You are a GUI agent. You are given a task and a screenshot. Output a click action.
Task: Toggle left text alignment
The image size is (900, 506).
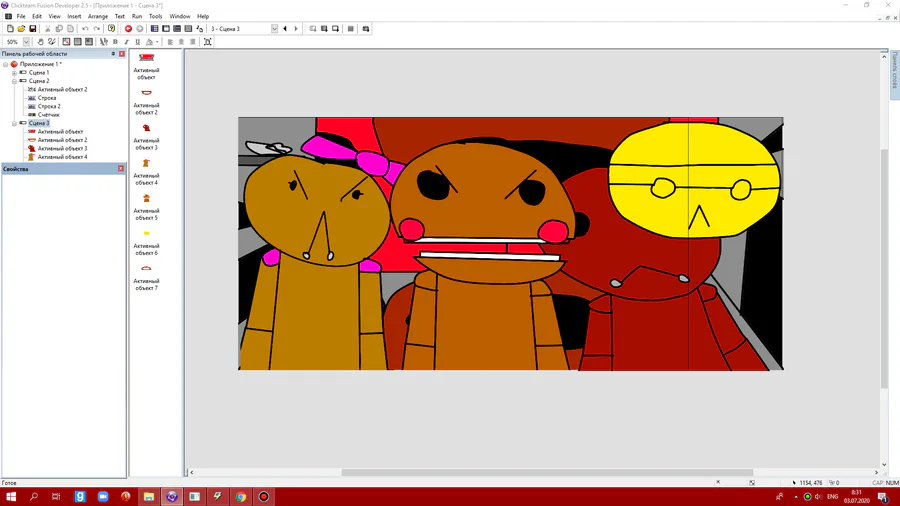pos(170,42)
